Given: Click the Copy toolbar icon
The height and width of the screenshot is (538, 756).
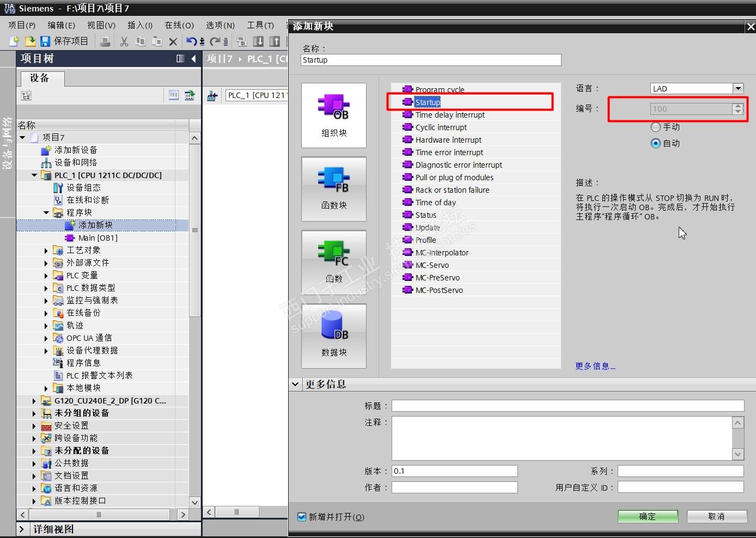Looking at the screenshot, I should click(x=141, y=41).
